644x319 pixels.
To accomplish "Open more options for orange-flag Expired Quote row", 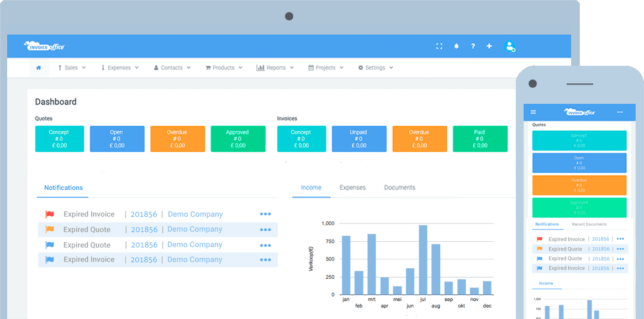I will (x=265, y=230).
